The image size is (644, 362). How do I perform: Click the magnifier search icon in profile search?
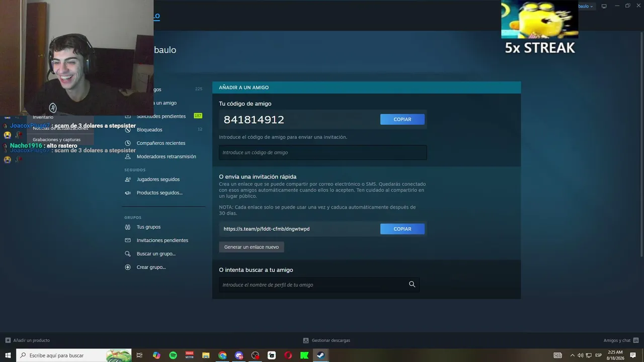(x=412, y=285)
